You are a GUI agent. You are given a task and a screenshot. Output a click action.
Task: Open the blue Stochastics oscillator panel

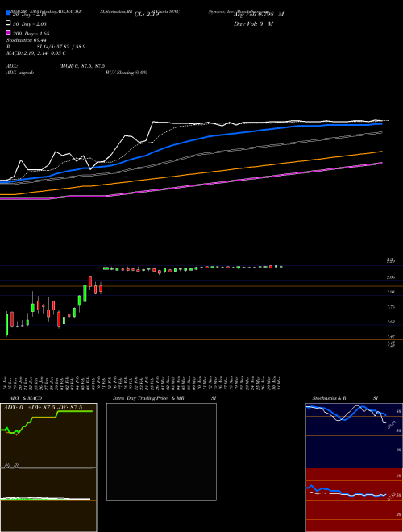(354, 435)
